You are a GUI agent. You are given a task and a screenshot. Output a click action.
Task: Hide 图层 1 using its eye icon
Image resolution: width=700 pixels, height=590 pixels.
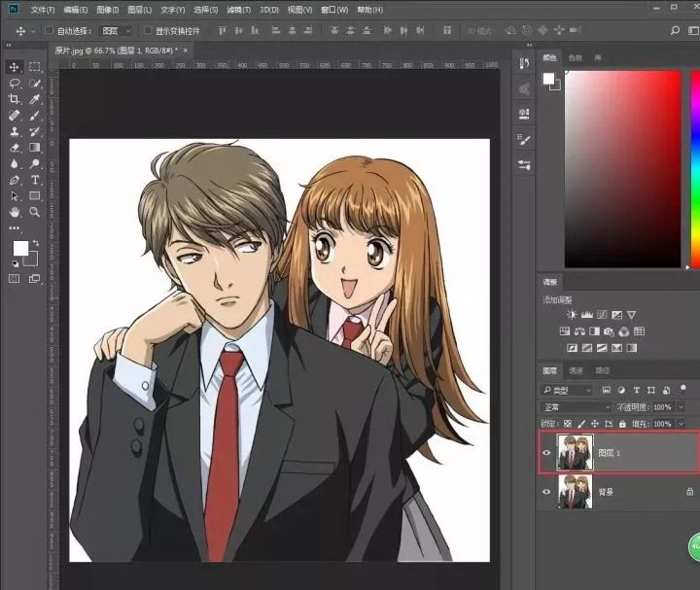coord(546,453)
